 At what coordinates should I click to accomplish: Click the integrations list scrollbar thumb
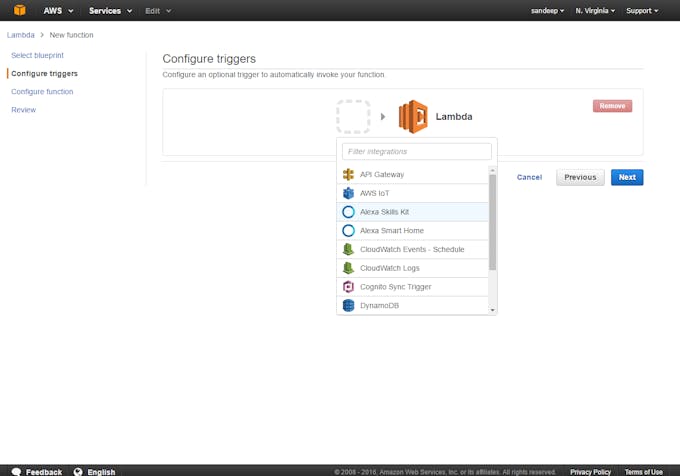pos(492,222)
